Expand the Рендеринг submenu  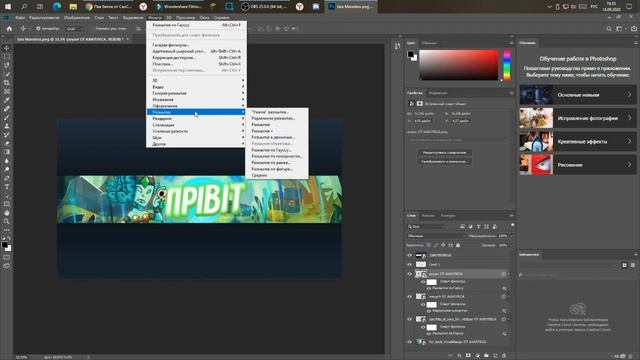[x=196, y=118]
